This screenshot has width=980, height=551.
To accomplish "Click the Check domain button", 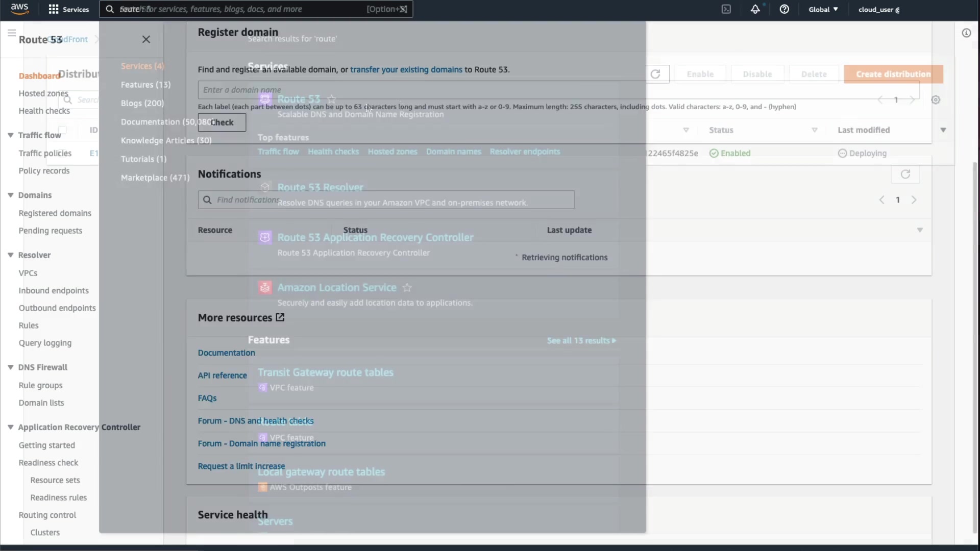I will point(222,122).
